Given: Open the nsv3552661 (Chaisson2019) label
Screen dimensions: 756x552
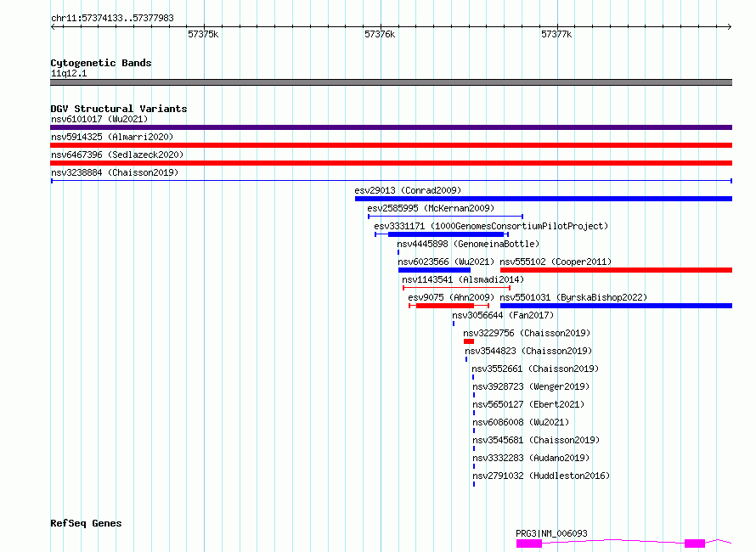Looking at the screenshot, I should [x=535, y=369].
